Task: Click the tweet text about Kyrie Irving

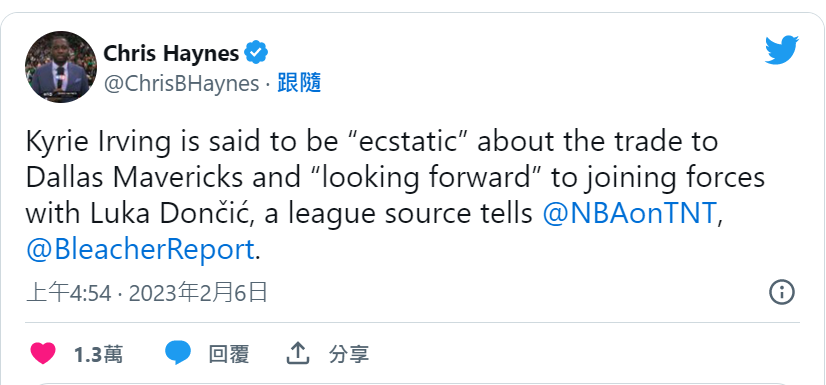Action: point(395,196)
